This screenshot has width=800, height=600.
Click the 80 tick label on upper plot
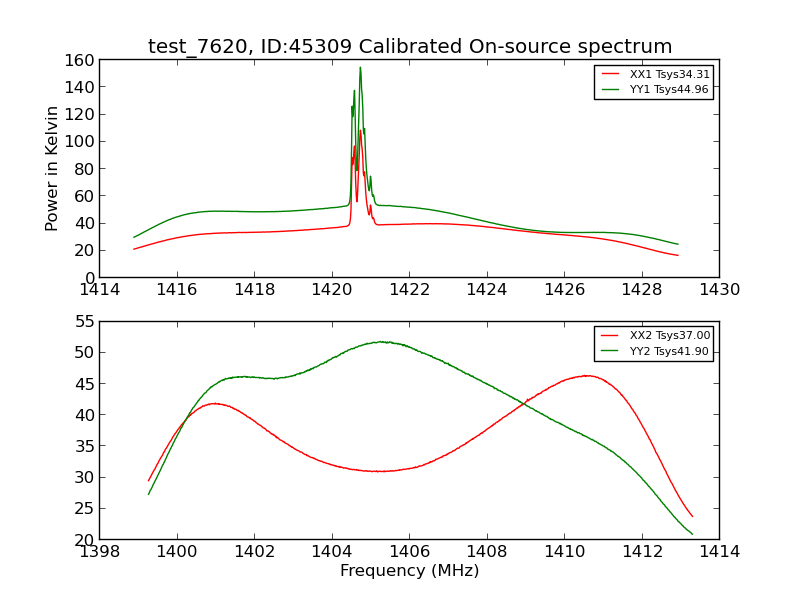tap(84, 169)
